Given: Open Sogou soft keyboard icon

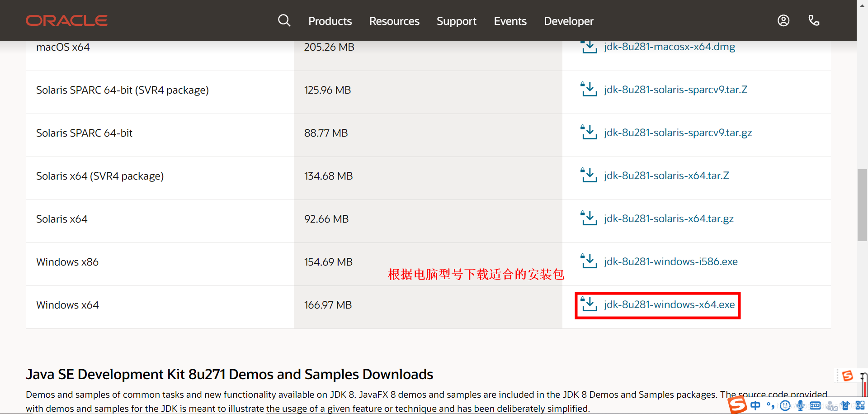Looking at the screenshot, I should click(815, 405).
